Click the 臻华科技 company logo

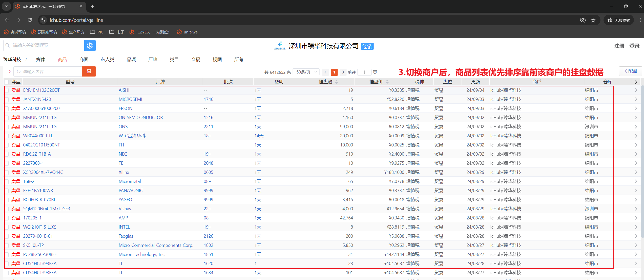coord(280,46)
